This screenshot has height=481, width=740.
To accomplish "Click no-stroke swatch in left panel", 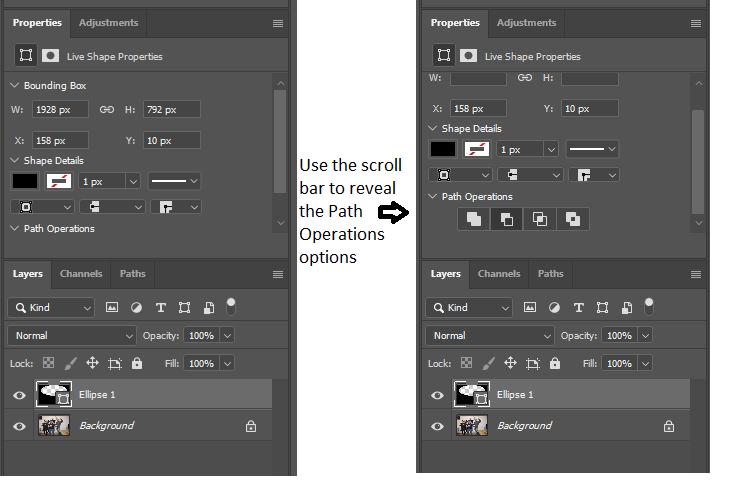I will [59, 181].
